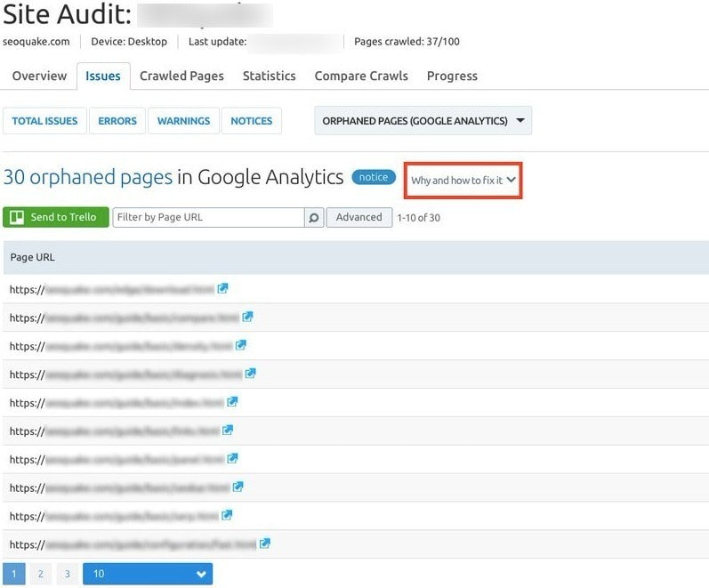
Task: Open external link icon for last URL row
Action: pyautogui.click(x=265, y=544)
